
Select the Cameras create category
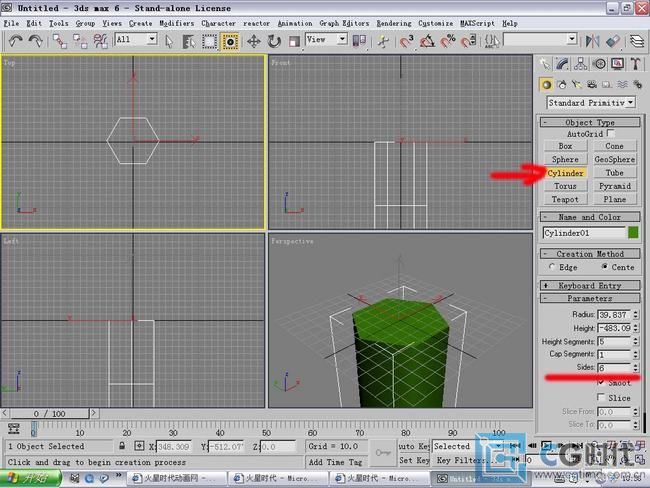pyautogui.click(x=592, y=85)
